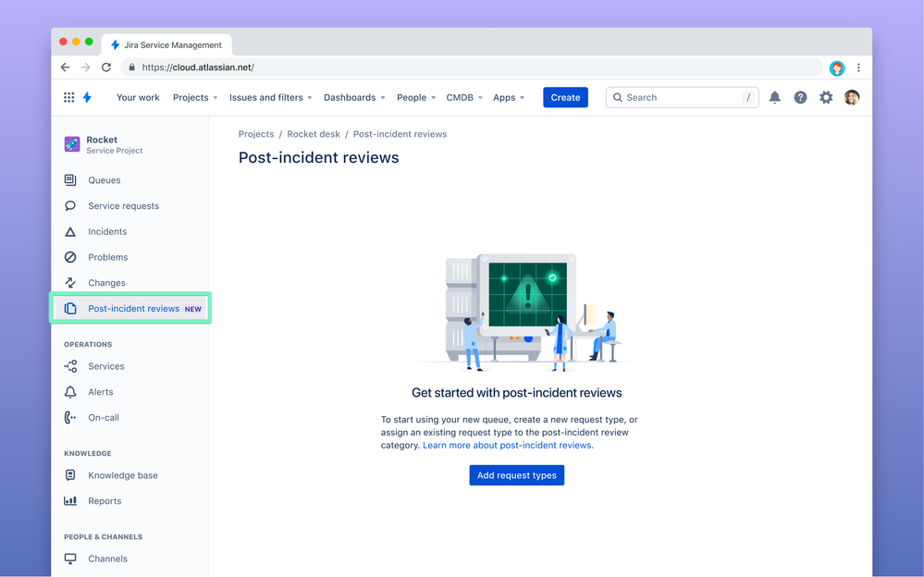Click the Services nodes icon
This screenshot has height=577, width=924.
coord(70,366)
